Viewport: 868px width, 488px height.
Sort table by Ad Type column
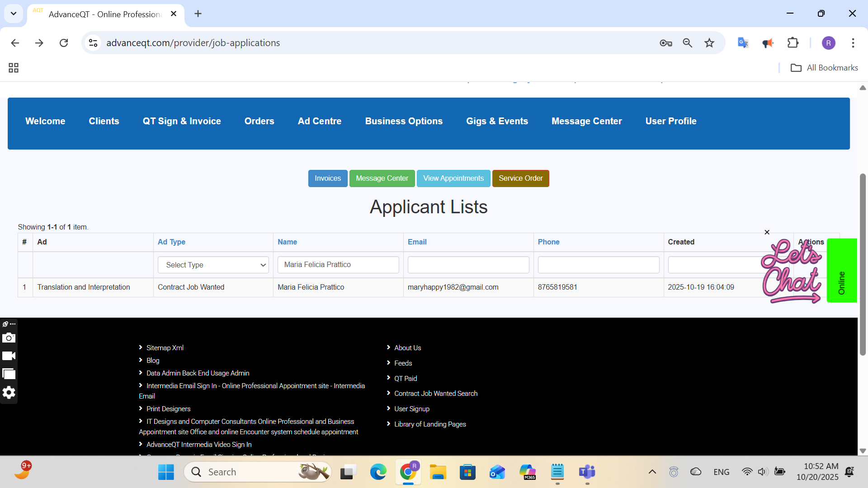pyautogui.click(x=171, y=242)
